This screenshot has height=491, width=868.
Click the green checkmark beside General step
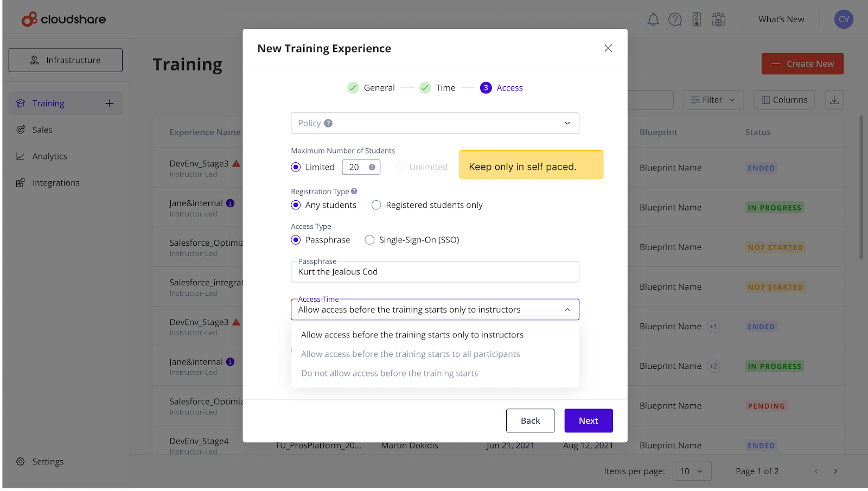tap(353, 88)
